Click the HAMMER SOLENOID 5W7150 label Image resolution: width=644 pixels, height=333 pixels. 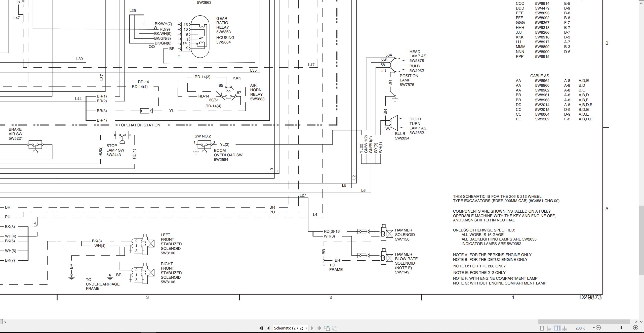pos(405,234)
